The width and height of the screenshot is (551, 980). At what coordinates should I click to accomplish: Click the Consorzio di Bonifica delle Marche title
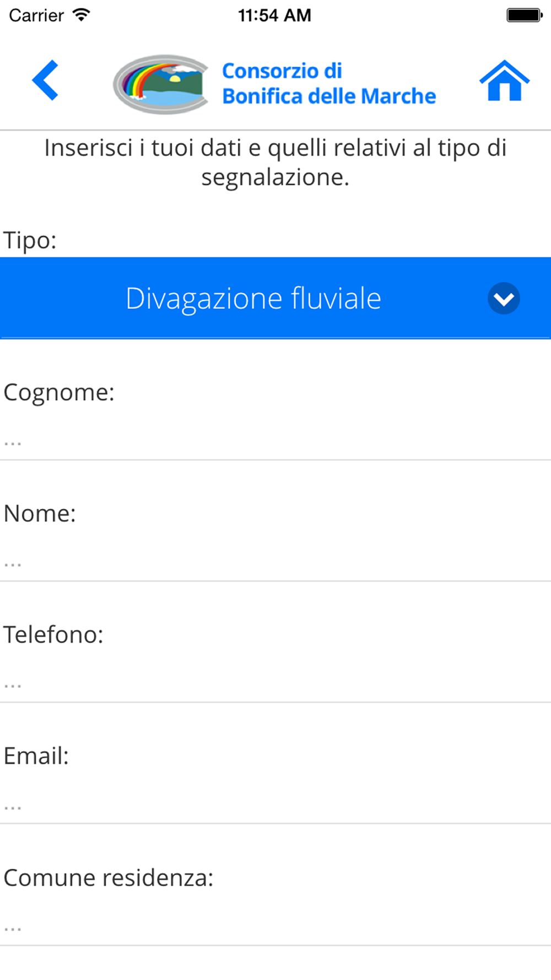tap(328, 84)
